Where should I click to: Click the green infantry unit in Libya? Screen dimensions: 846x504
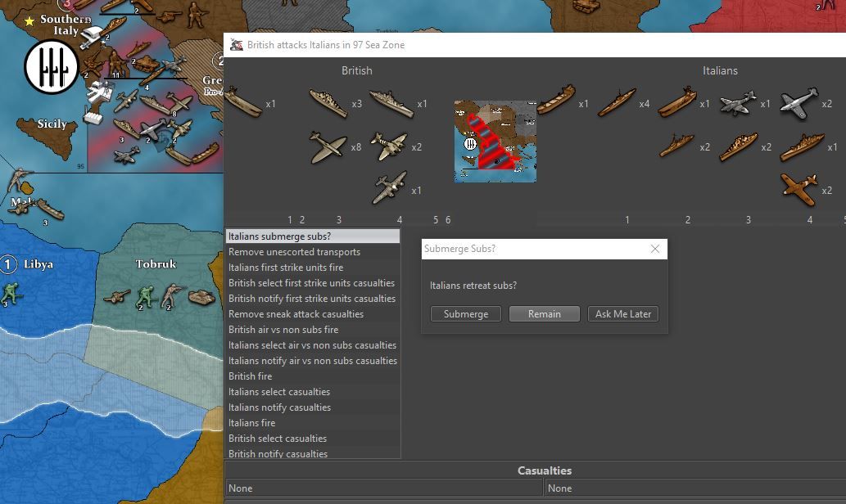[10, 293]
